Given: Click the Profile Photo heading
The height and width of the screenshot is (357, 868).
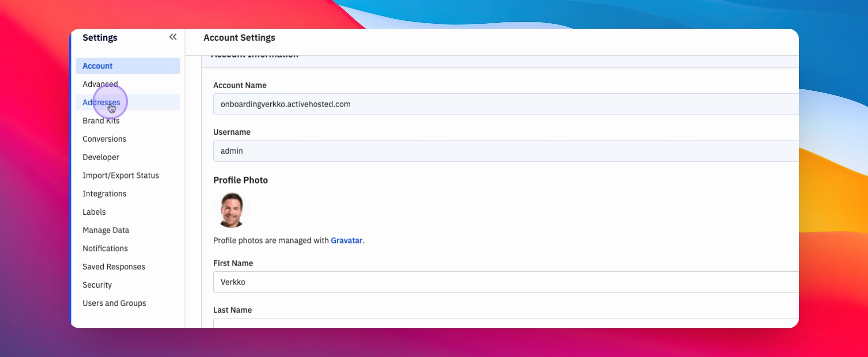Looking at the screenshot, I should click(241, 180).
